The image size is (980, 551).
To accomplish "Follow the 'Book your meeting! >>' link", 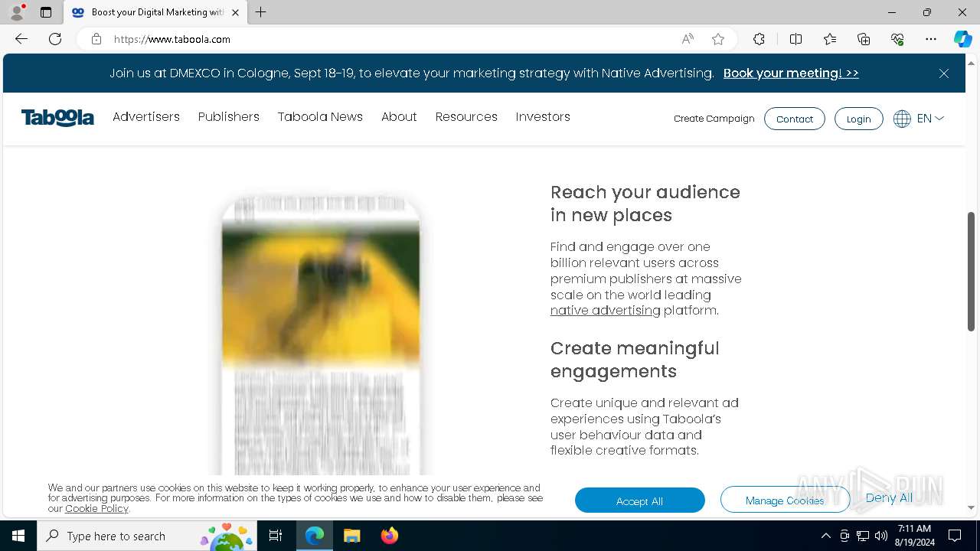I will pos(791,73).
